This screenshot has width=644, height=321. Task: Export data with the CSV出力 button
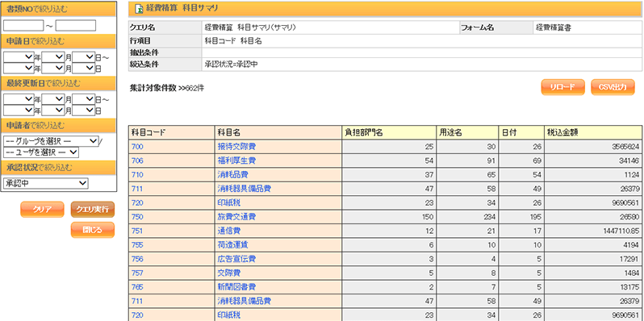tap(613, 87)
